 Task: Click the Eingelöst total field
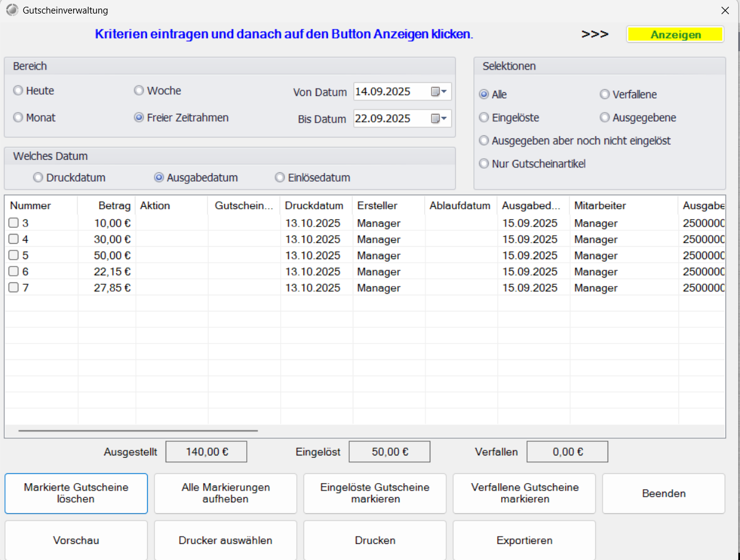(390, 452)
